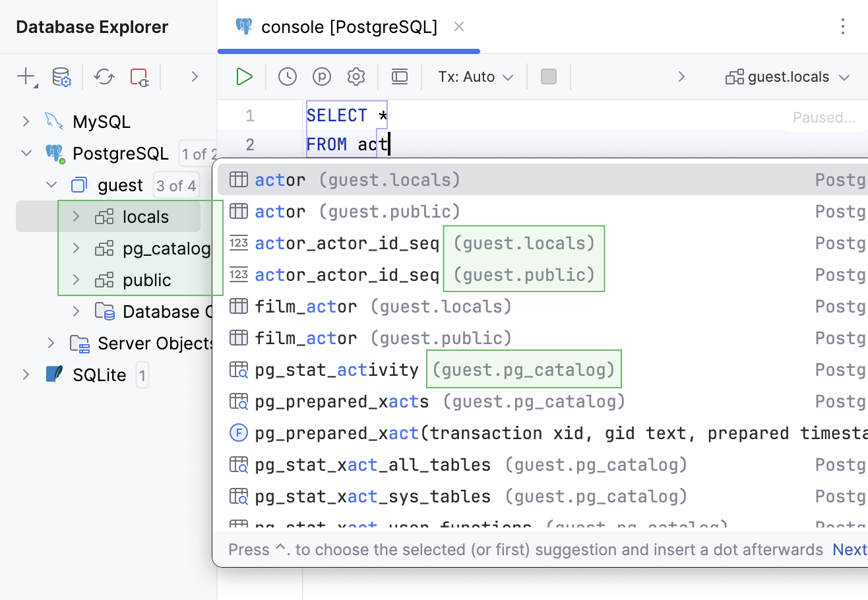Select the pg_stat_activity suggestion
Image resolution: width=868 pixels, height=600 pixels.
click(x=336, y=370)
